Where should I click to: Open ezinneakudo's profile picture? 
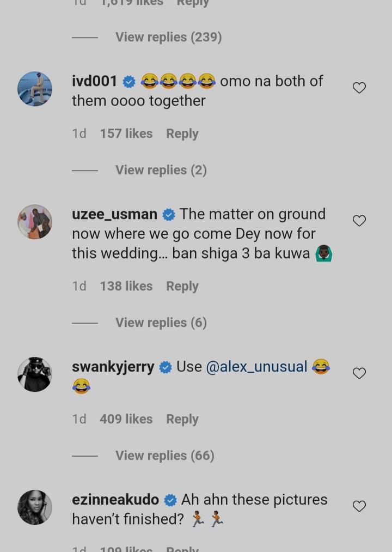click(35, 507)
